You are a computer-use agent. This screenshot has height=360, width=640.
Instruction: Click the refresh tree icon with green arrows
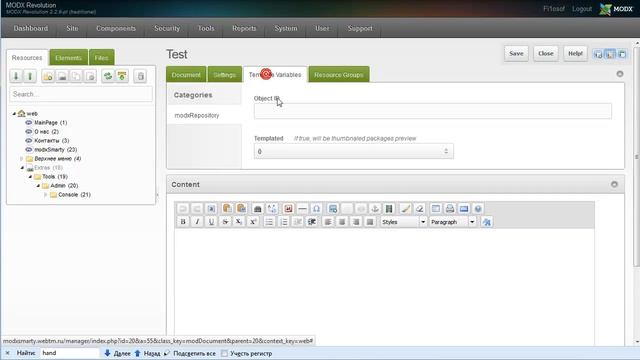tap(108, 76)
